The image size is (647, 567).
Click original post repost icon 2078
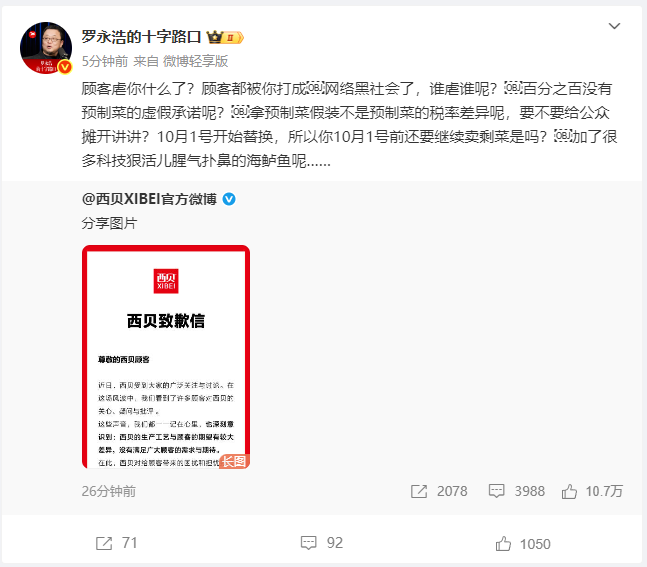click(419, 491)
